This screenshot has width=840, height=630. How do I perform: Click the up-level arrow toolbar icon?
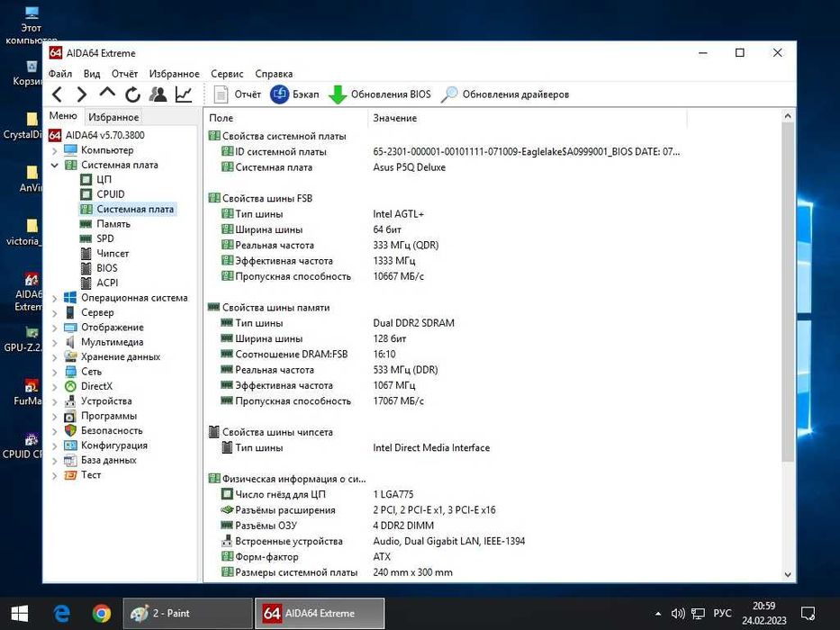[x=107, y=94]
